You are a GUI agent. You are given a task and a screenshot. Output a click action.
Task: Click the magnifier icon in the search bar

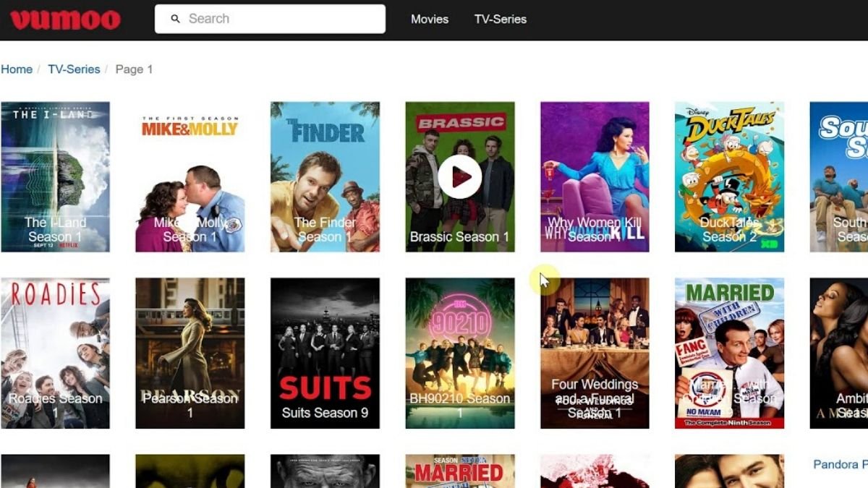[x=174, y=19]
